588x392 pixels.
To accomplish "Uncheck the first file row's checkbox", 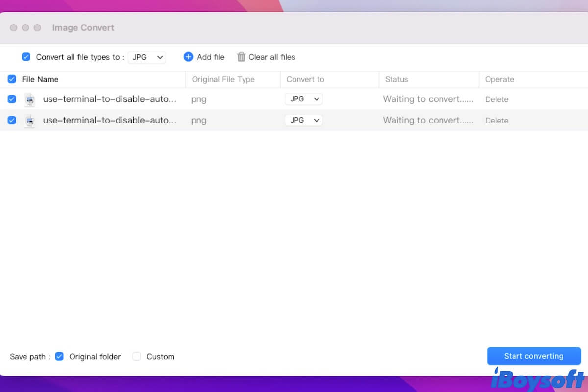I will (11, 99).
